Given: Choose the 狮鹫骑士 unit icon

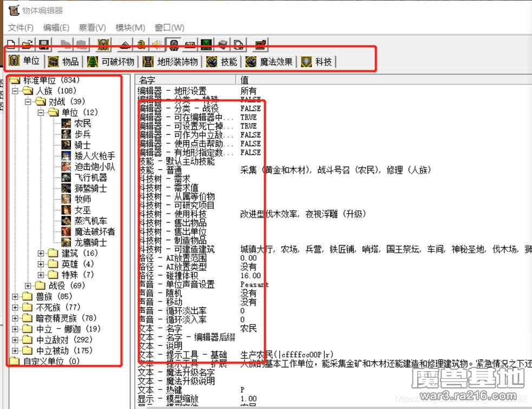Looking at the screenshot, I should [66, 188].
